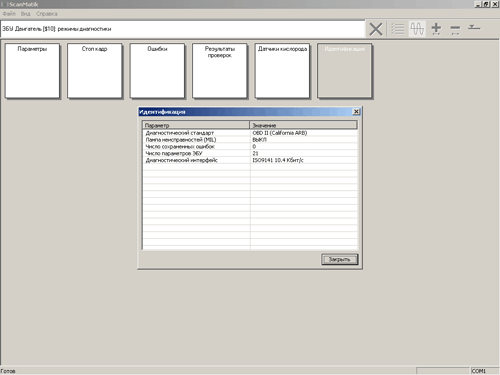
Task: Close the Идентификация dialog with its X
Action: pyautogui.click(x=356, y=112)
